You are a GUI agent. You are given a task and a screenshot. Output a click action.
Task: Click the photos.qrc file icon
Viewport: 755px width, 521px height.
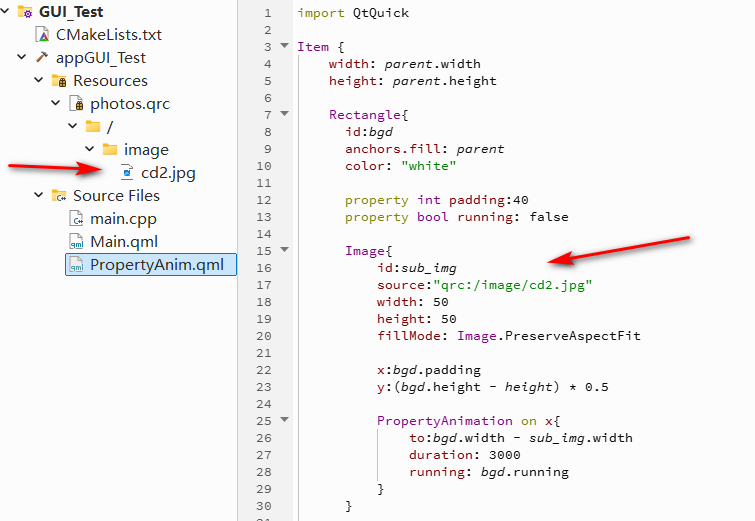pos(77,104)
